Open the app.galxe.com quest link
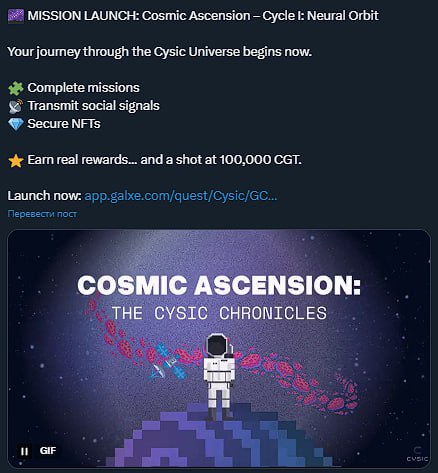438x473 pixels. pos(180,196)
